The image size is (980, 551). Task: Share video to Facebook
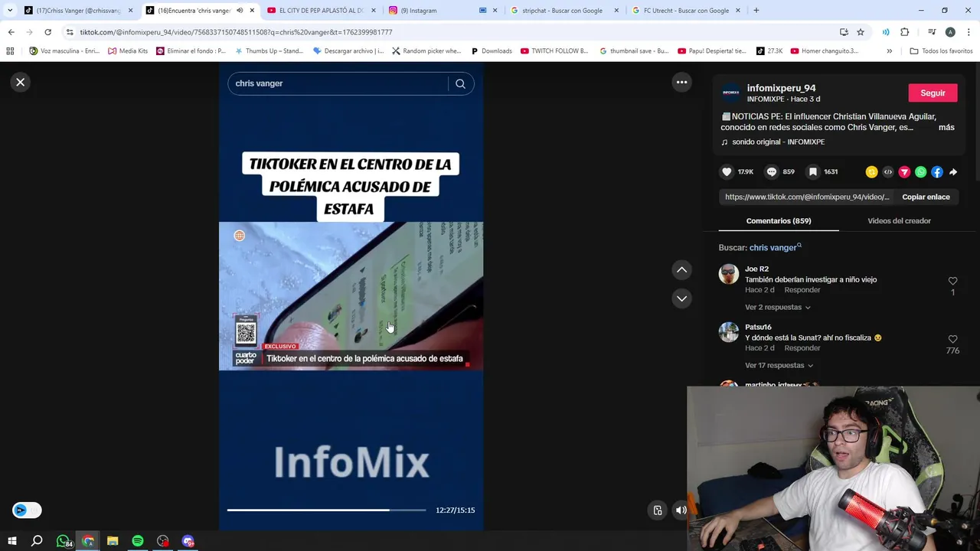point(937,172)
